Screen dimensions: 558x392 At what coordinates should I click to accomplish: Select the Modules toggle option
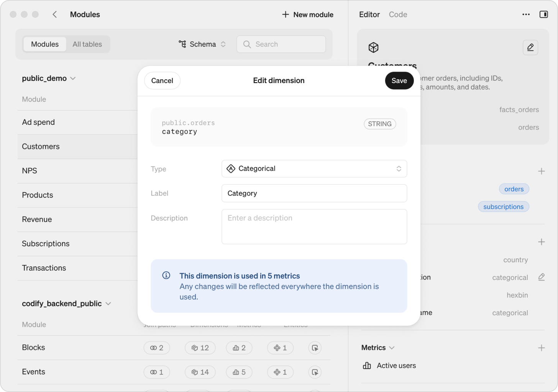pyautogui.click(x=44, y=44)
